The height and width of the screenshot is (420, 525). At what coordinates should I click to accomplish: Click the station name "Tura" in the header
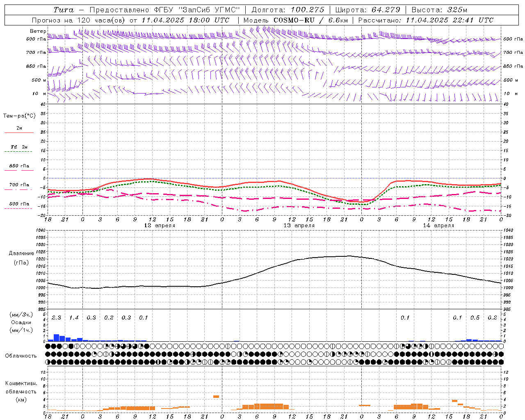pos(64,10)
